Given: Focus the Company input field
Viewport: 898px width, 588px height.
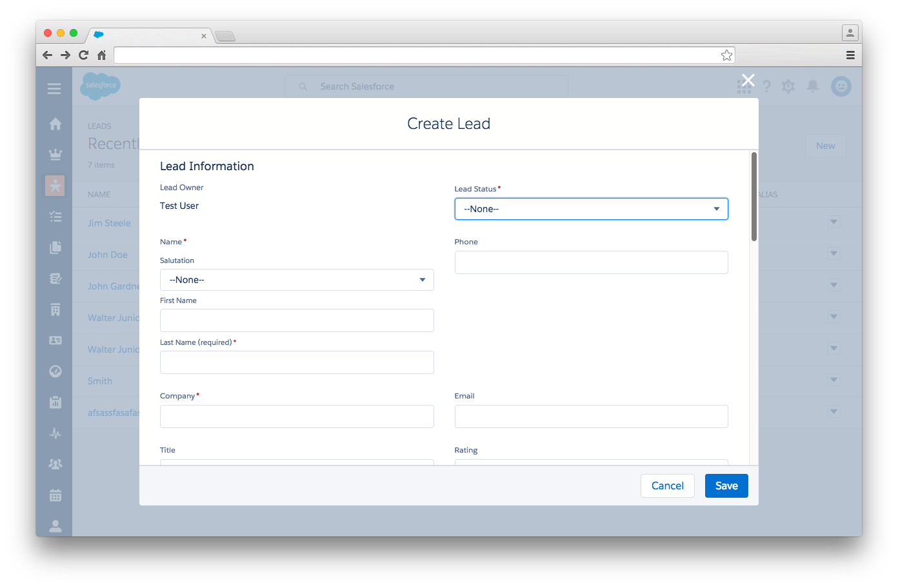Looking at the screenshot, I should click(x=297, y=416).
